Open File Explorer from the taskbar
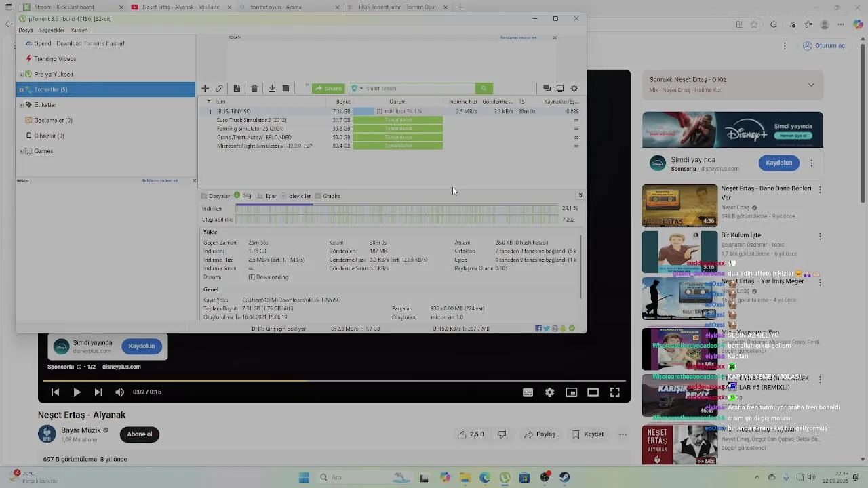Screen dimensions: 868x488 click(465, 478)
